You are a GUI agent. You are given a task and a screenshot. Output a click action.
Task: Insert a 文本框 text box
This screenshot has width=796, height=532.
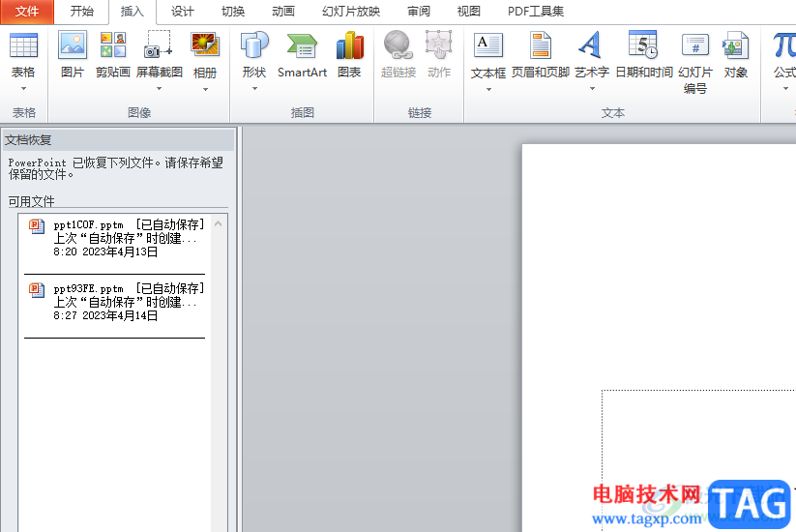(x=488, y=45)
